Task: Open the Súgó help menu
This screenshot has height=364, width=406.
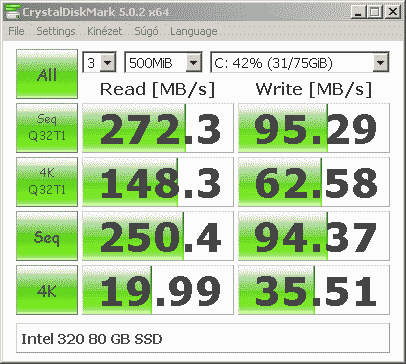Action: pos(146,31)
